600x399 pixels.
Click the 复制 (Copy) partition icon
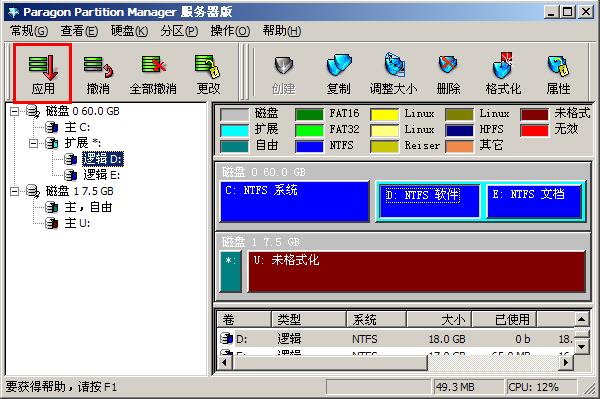[x=339, y=65]
